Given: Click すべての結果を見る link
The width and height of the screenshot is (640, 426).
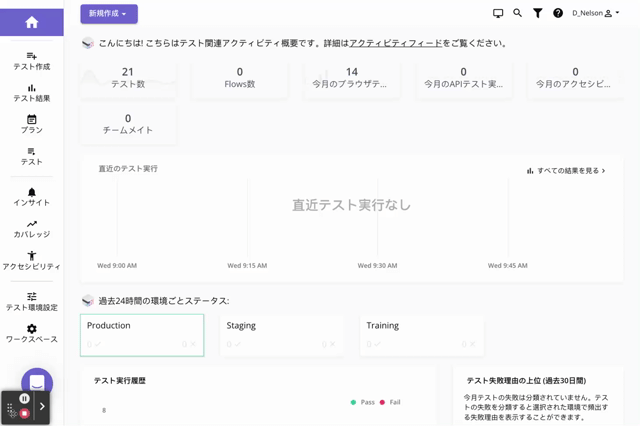Looking at the screenshot, I should click(566, 171).
